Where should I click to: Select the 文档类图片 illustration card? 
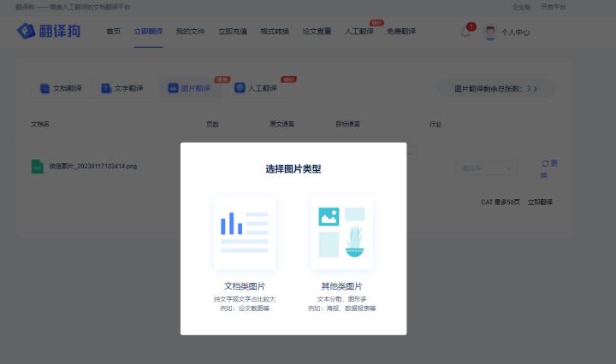point(245,232)
